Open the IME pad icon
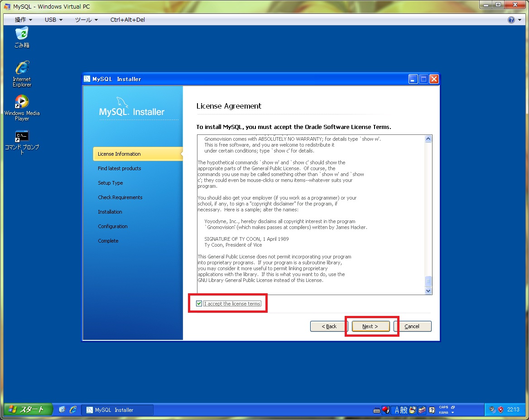This screenshot has width=529, height=420. point(413,410)
